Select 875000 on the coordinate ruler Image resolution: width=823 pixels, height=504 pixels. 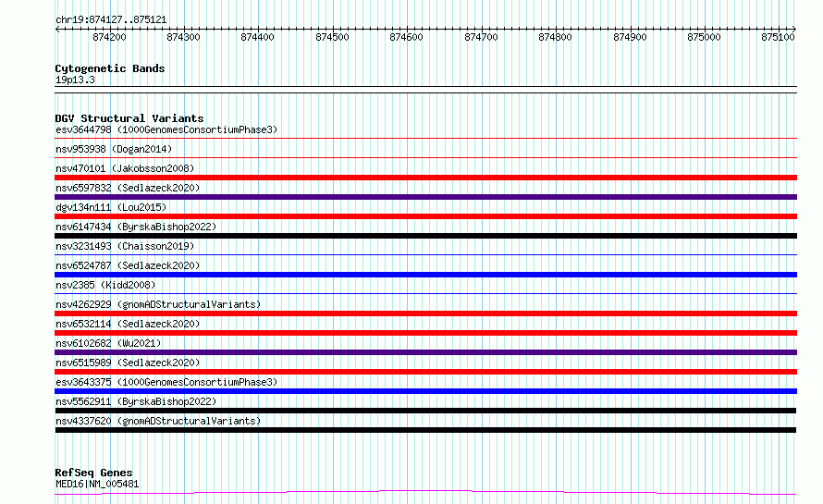point(704,37)
